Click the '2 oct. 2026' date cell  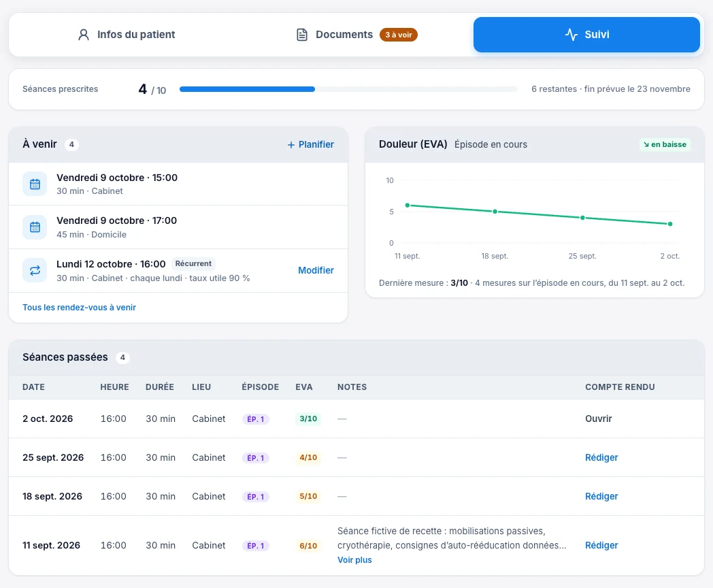pyautogui.click(x=48, y=419)
